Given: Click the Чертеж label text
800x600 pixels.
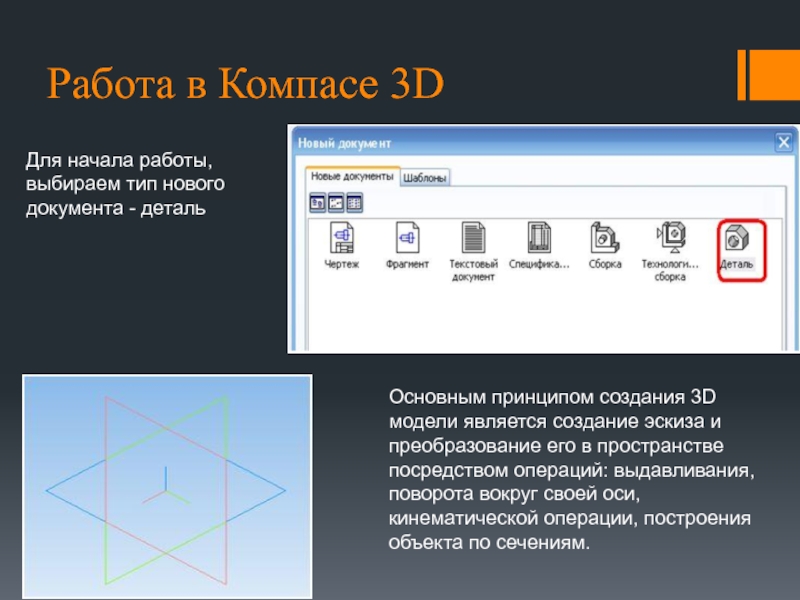Looking at the screenshot, I should pyautogui.click(x=341, y=264).
